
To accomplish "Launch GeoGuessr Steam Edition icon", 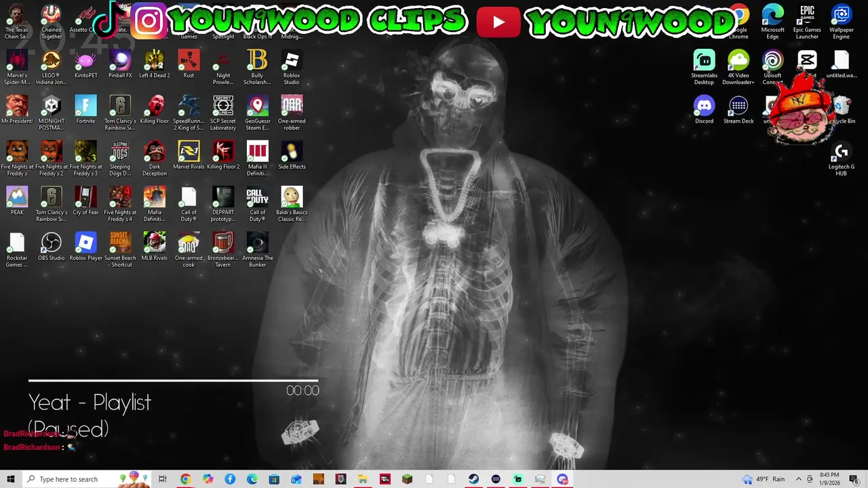I will coord(257,113).
